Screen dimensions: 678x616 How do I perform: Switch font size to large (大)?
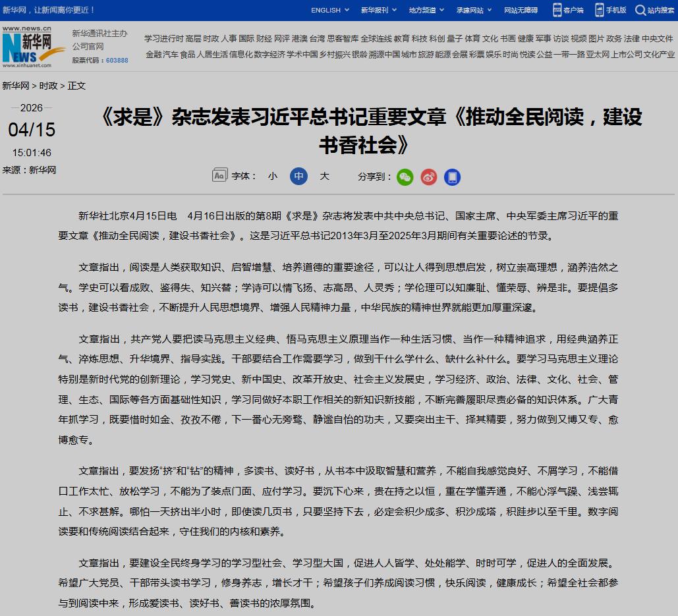coord(324,176)
